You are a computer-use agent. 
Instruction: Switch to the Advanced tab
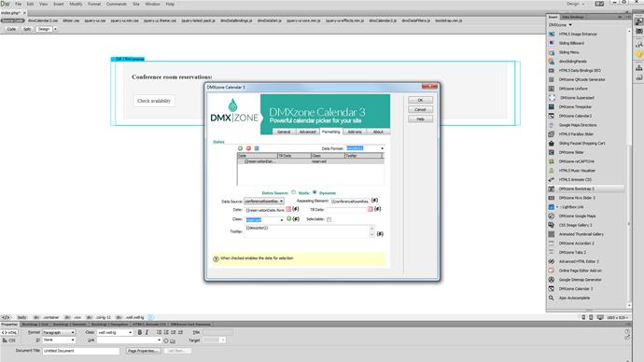click(x=307, y=132)
